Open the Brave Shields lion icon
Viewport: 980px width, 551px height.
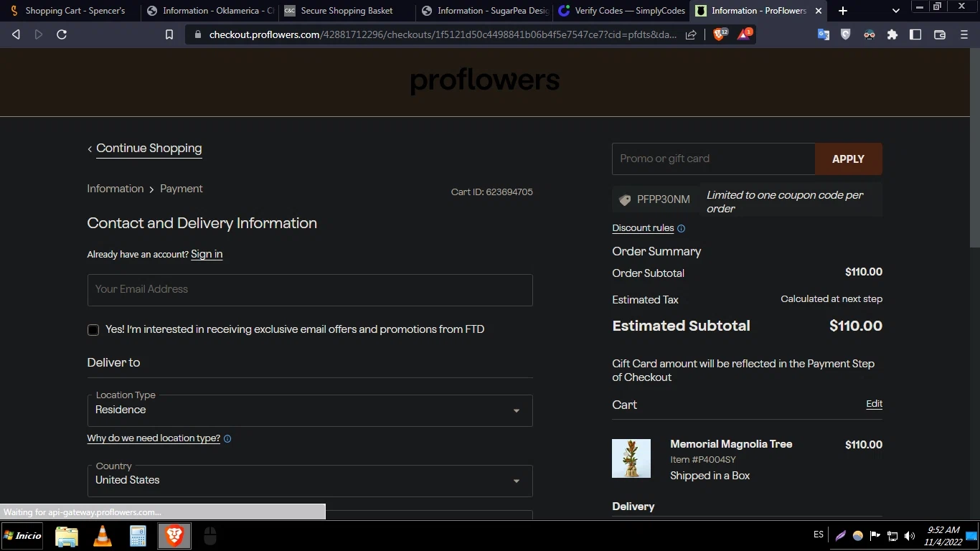point(720,34)
